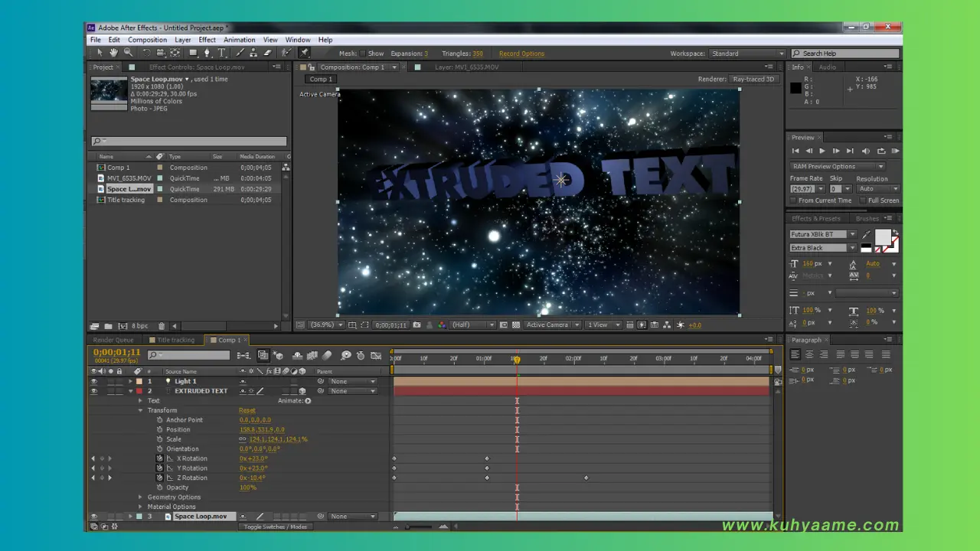
Task: Select the Selection arrow tool
Action: pos(99,53)
